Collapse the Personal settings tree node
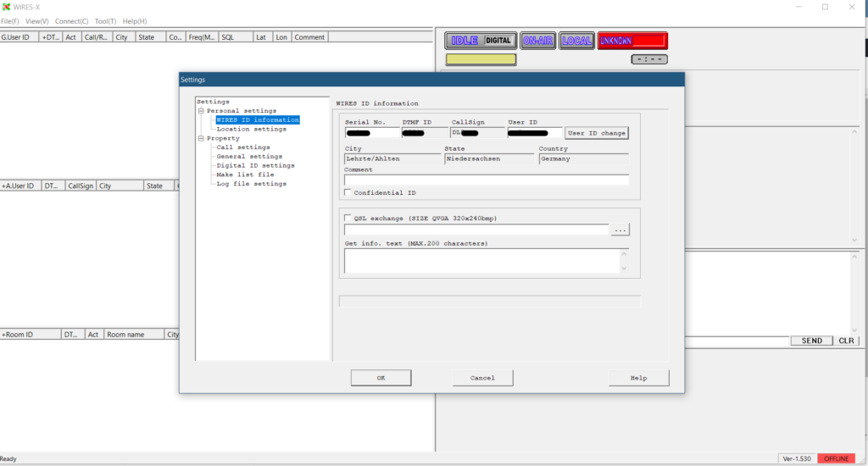Viewport: 868px width, 466px height. pyautogui.click(x=201, y=111)
